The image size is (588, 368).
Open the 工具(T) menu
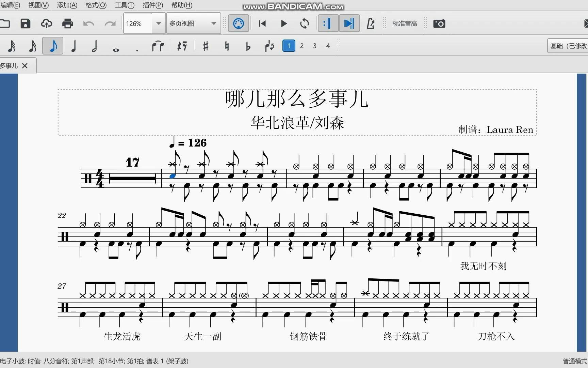[125, 5]
